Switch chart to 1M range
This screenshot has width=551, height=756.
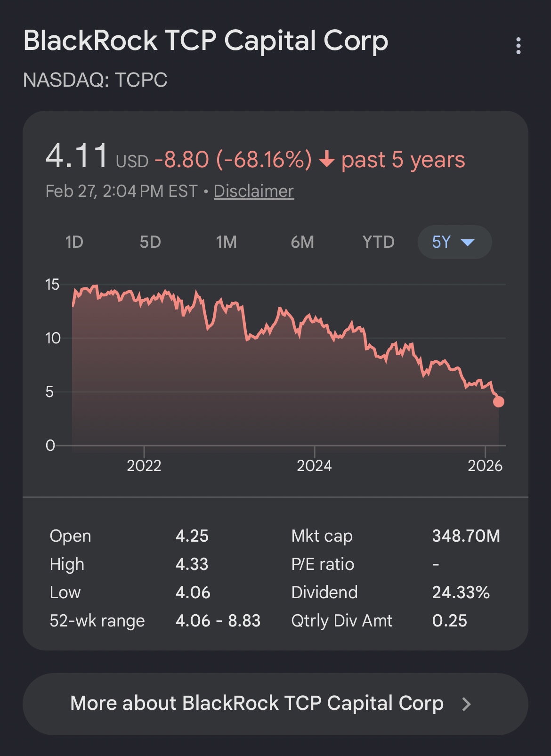pyautogui.click(x=227, y=242)
